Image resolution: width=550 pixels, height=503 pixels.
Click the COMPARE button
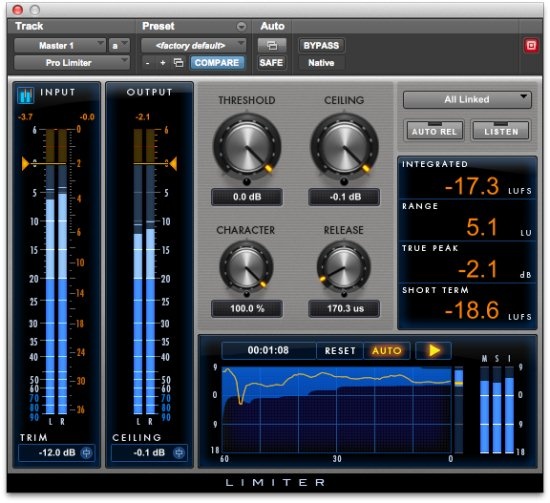coord(217,63)
